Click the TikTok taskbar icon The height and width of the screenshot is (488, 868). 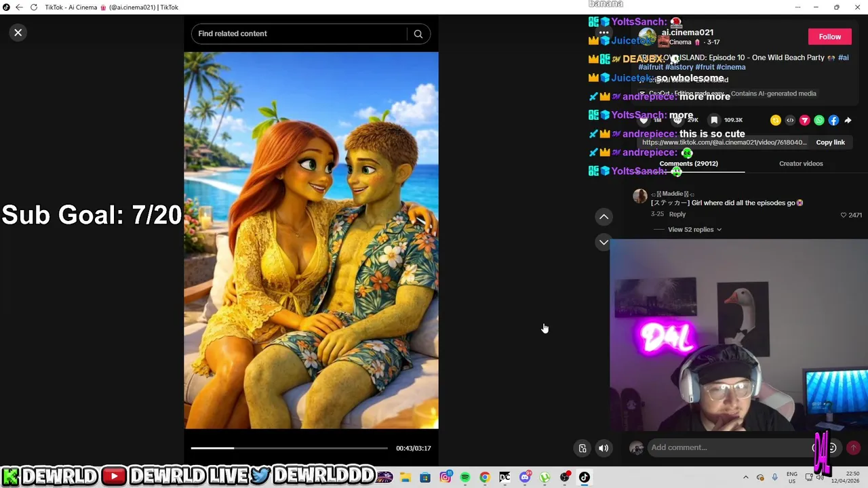click(x=585, y=477)
